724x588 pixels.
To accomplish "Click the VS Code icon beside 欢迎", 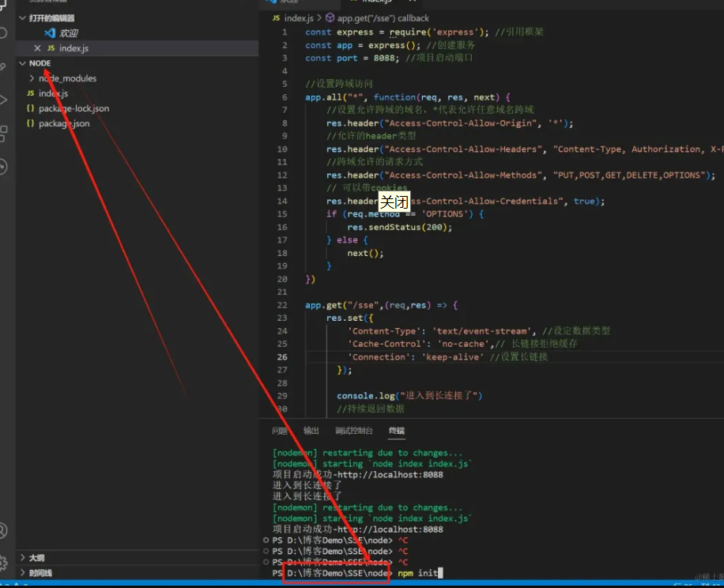I will pyautogui.click(x=50, y=33).
